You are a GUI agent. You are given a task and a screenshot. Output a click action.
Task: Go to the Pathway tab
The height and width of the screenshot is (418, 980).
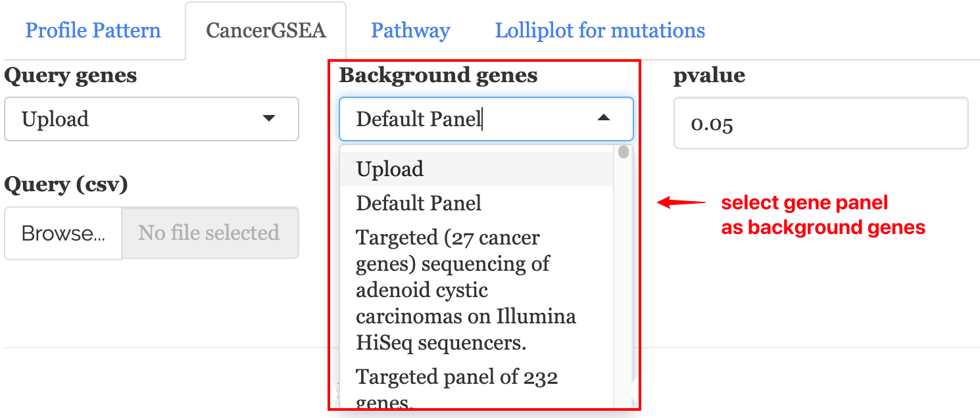click(x=410, y=31)
